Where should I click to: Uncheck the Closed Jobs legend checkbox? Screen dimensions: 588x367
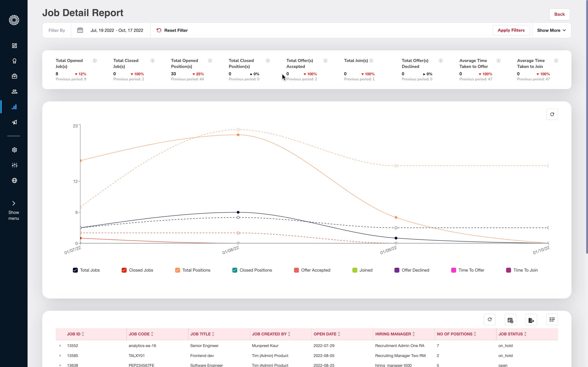pyautogui.click(x=124, y=270)
